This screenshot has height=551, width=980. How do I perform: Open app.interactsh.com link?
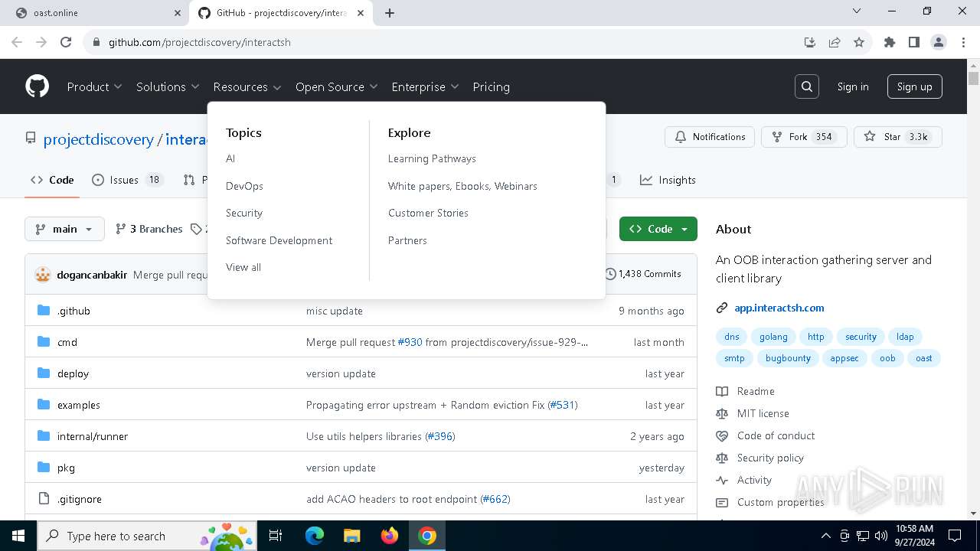point(779,308)
